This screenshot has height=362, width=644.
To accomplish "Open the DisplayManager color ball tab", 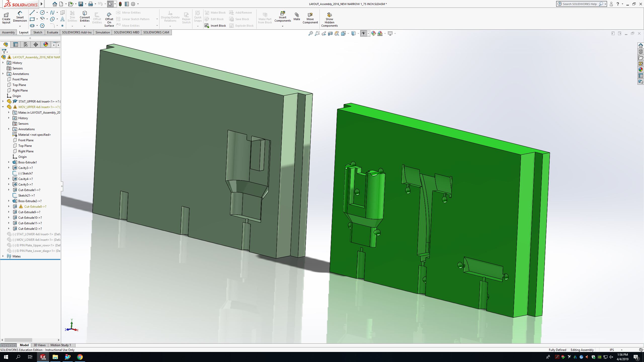I will pyautogui.click(x=46, y=44).
